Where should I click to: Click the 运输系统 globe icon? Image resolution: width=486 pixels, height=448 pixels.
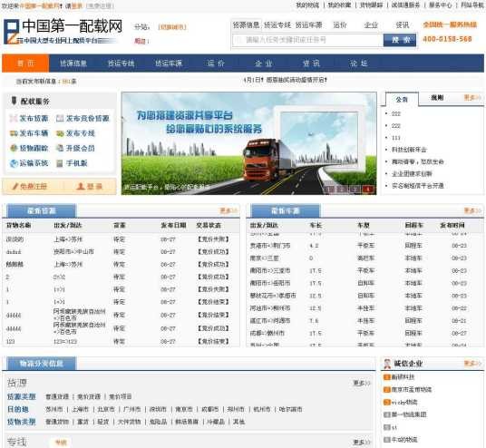(14, 163)
